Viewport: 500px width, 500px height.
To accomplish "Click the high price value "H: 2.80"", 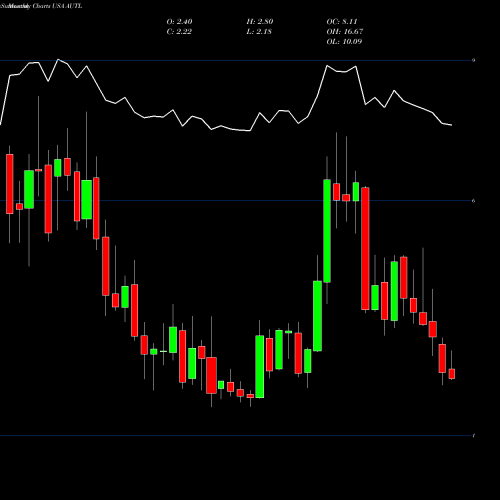I will (x=260, y=22).
